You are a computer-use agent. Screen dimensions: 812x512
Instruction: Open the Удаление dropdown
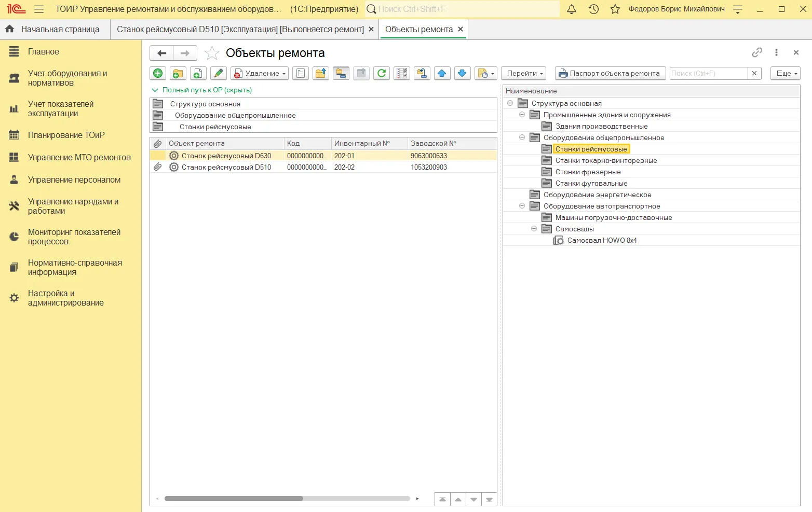pyautogui.click(x=260, y=73)
